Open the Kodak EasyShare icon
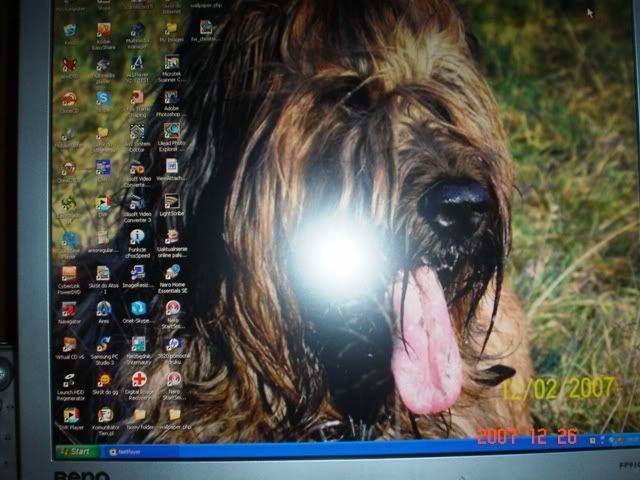 [103, 31]
